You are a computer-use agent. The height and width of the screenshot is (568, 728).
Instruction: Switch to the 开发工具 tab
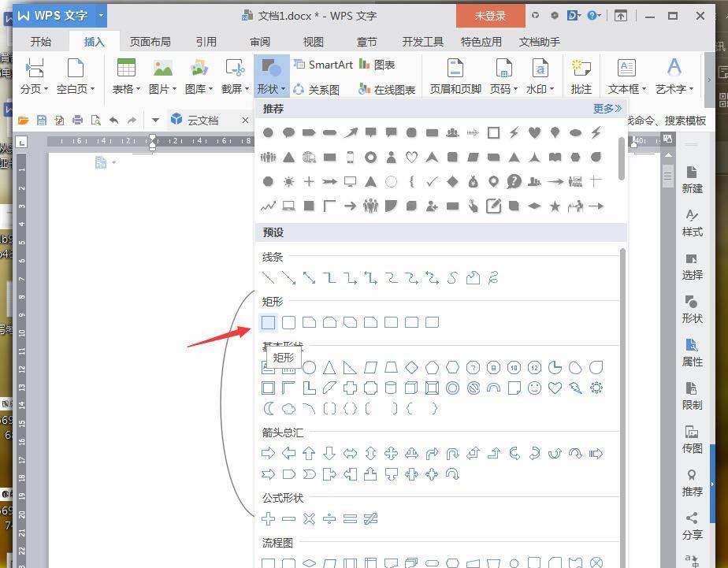422,42
